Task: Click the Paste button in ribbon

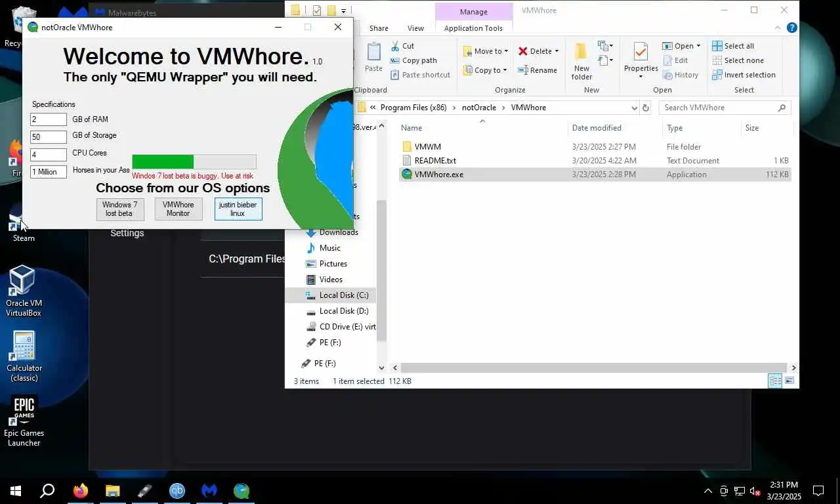Action: 373,58
